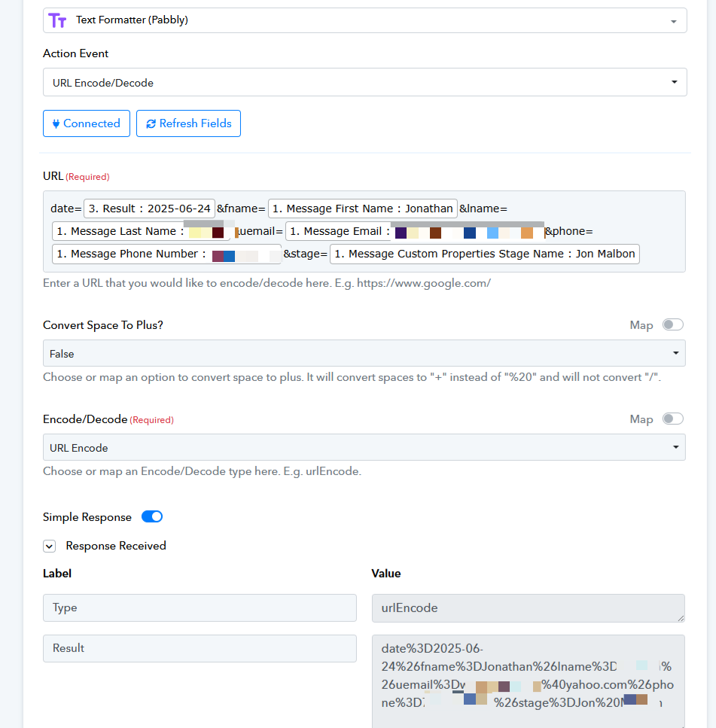Turn off the Simple Response switch
The width and height of the screenshot is (716, 728).
pyautogui.click(x=152, y=516)
